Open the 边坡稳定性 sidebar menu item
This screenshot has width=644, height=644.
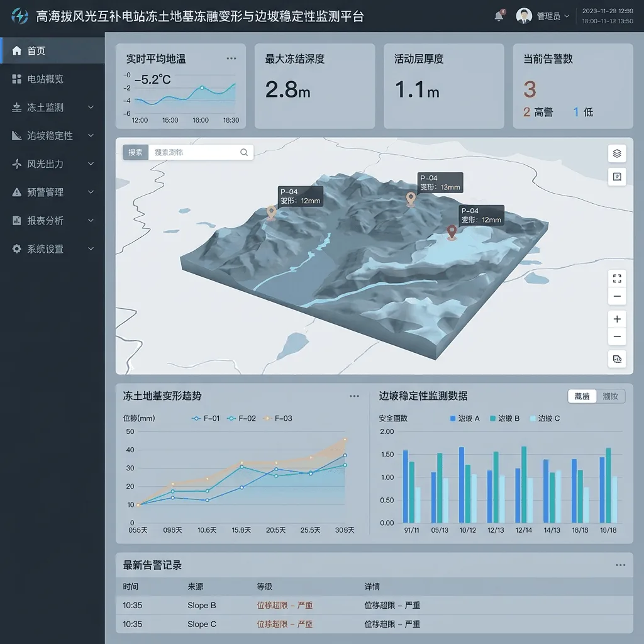(x=53, y=136)
